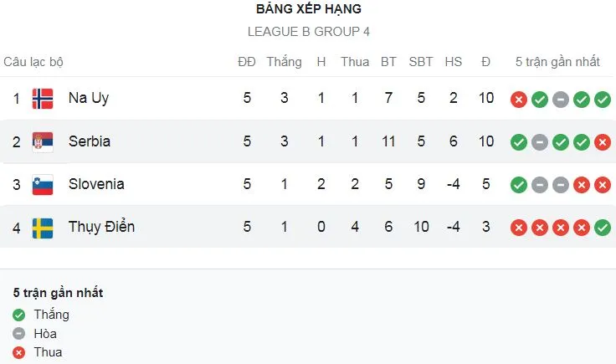This screenshot has height=364, width=616.
Task: Click the Thắng column header
Action: (285, 62)
